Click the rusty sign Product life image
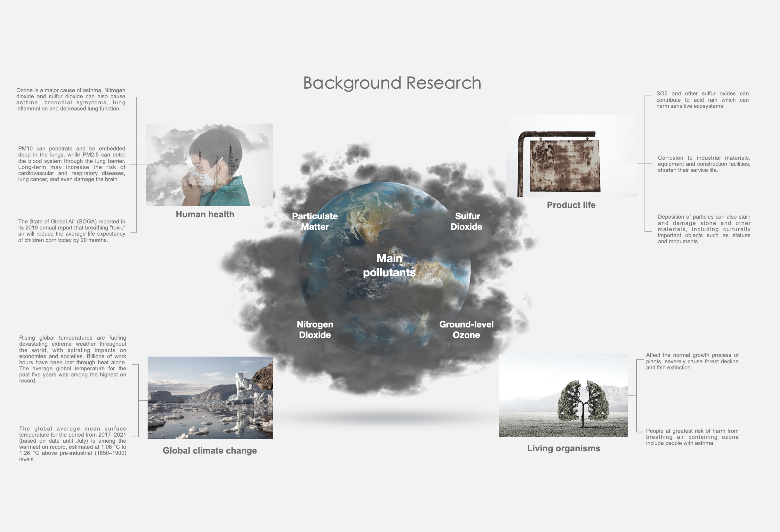This screenshot has height=532, width=780. (x=571, y=156)
